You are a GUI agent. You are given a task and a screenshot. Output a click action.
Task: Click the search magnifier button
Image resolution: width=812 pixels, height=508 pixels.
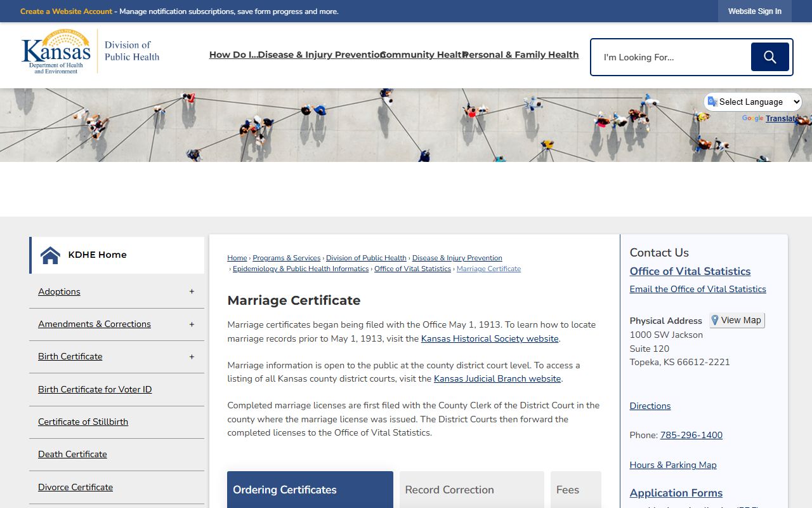click(770, 57)
